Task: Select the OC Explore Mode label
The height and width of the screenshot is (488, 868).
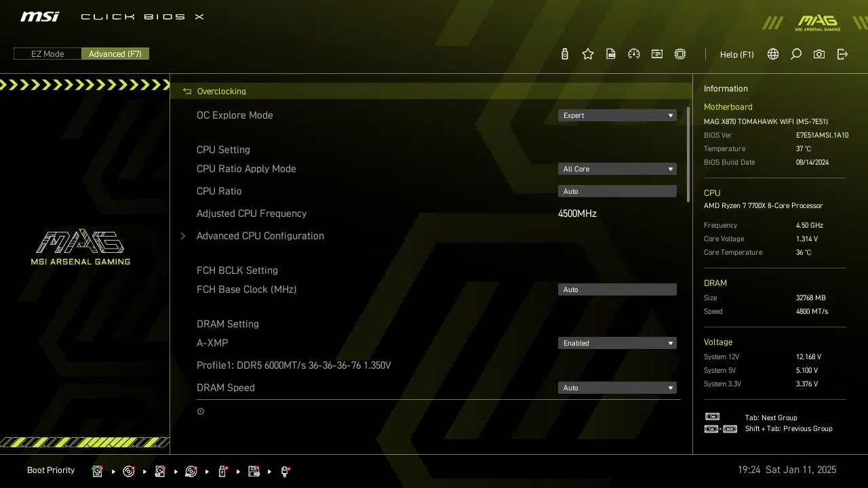Action: tap(235, 115)
